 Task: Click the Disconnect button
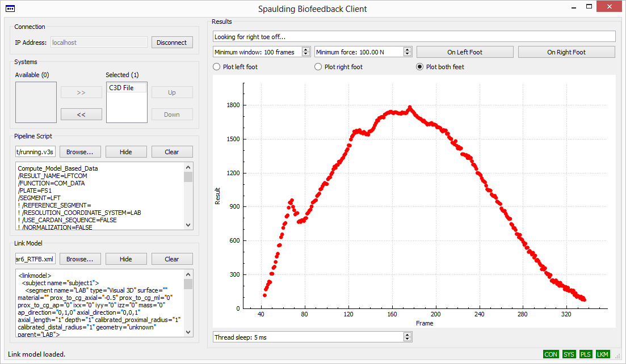(171, 43)
